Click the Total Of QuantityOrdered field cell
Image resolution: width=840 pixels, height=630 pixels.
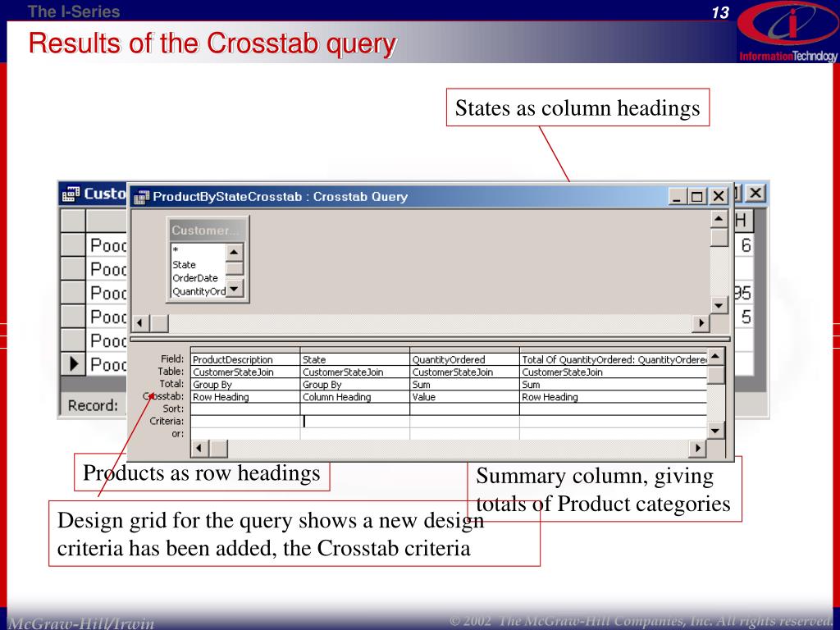click(x=614, y=359)
